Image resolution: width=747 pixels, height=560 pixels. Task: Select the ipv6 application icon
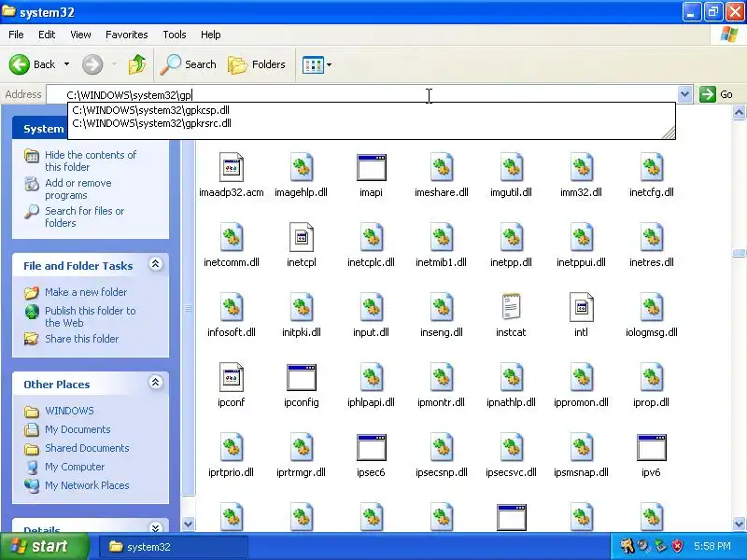click(x=651, y=447)
